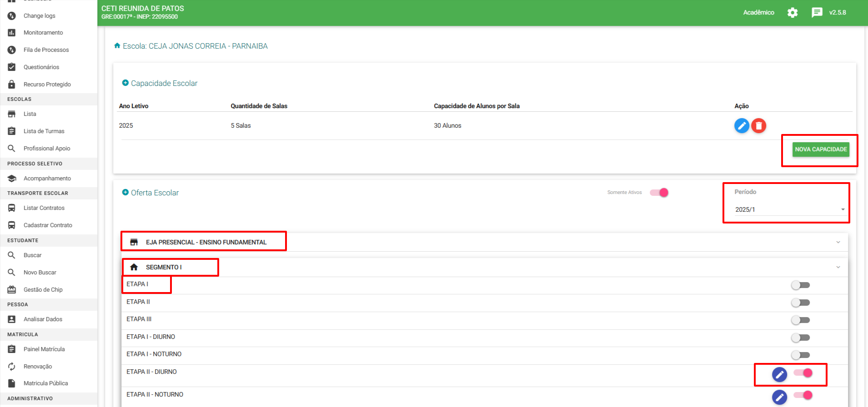Enable the ETAPA III toggle switch
This screenshot has height=407, width=868.
click(x=800, y=320)
